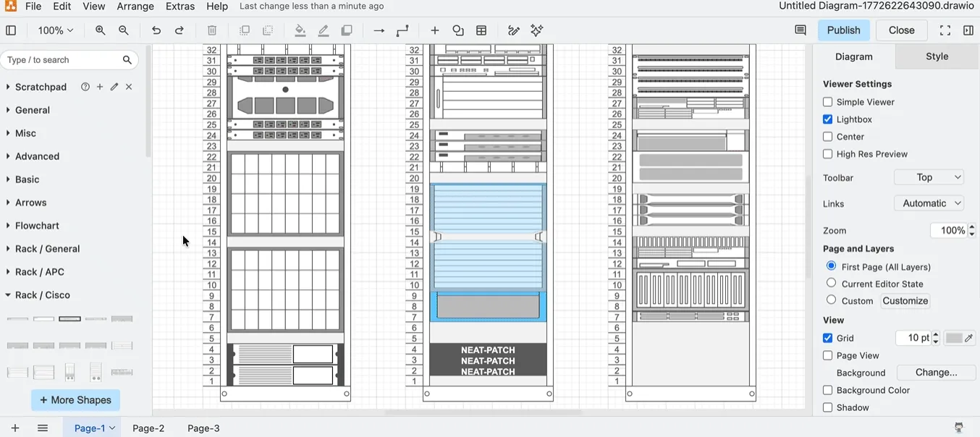Open the File menu
The width and height of the screenshot is (980, 437).
click(x=33, y=7)
